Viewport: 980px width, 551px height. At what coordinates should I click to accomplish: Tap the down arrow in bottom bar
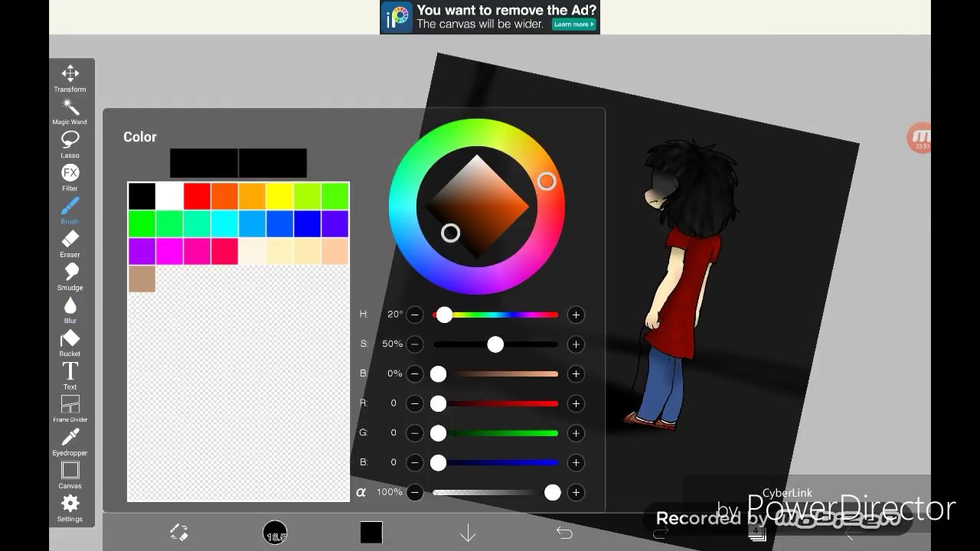(468, 533)
